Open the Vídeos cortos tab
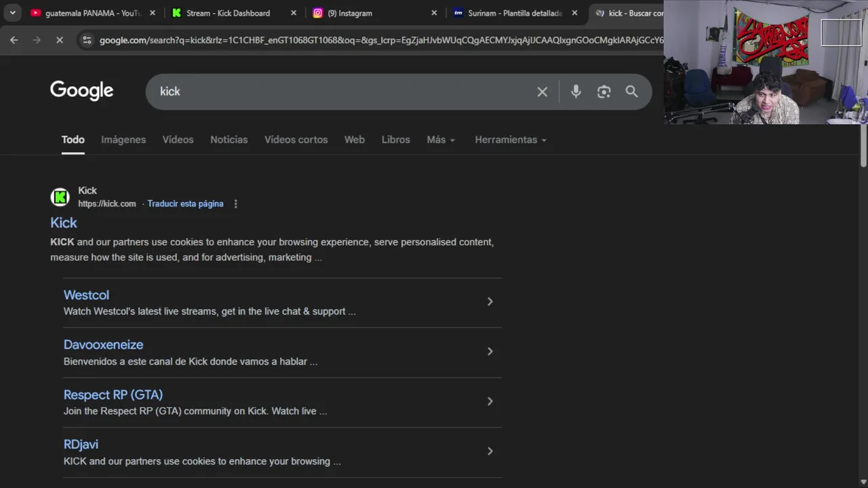The height and width of the screenshot is (488, 868). click(x=296, y=140)
